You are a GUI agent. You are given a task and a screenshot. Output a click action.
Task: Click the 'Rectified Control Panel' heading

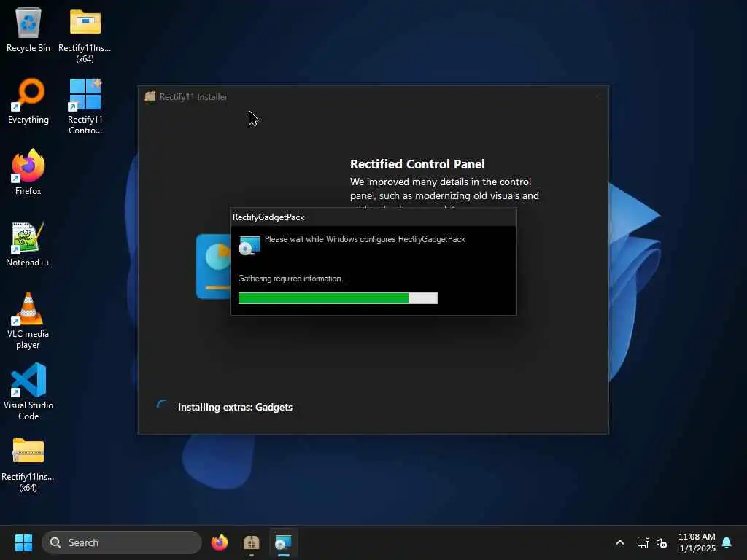pyautogui.click(x=417, y=164)
